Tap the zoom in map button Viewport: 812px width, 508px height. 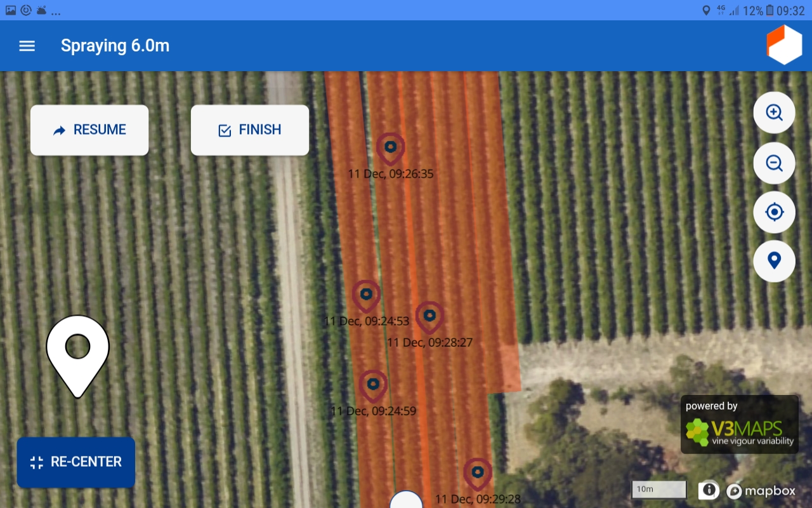coord(774,112)
